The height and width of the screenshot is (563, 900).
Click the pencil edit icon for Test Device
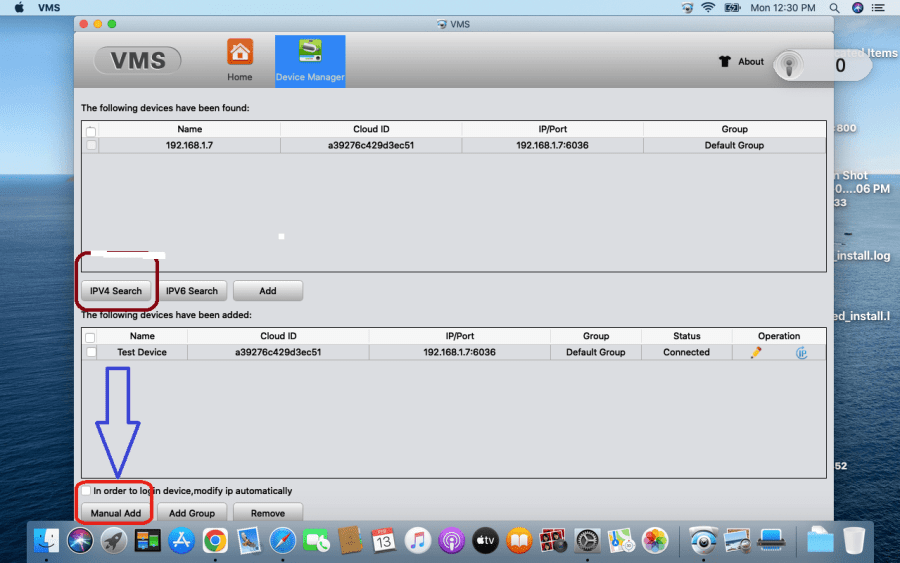click(x=756, y=352)
